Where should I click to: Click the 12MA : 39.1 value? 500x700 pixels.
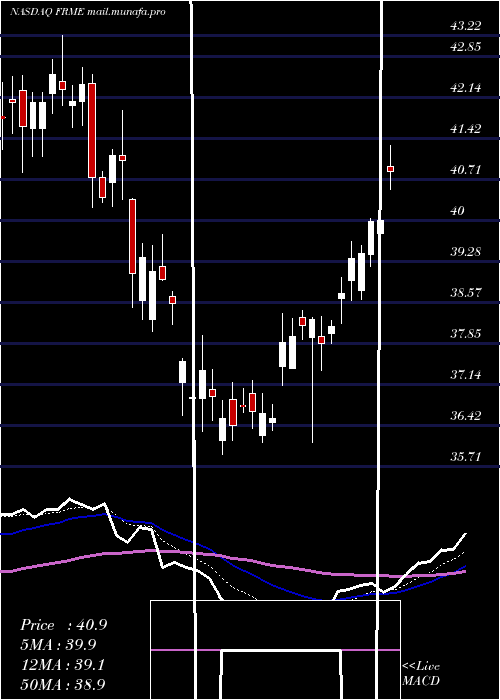click(x=62, y=665)
